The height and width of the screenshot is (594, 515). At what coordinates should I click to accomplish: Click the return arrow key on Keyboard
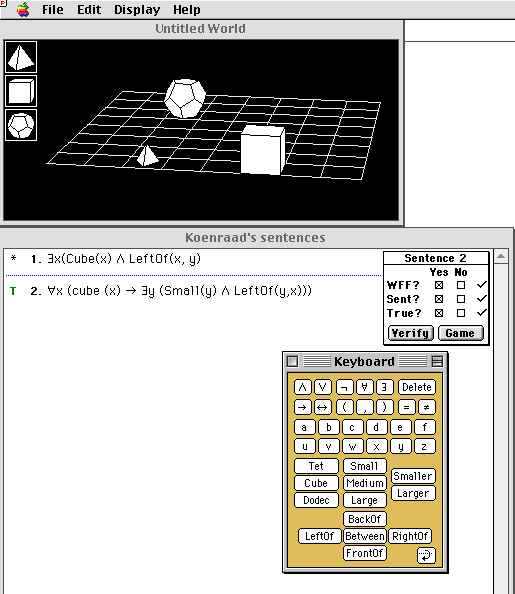click(x=426, y=555)
